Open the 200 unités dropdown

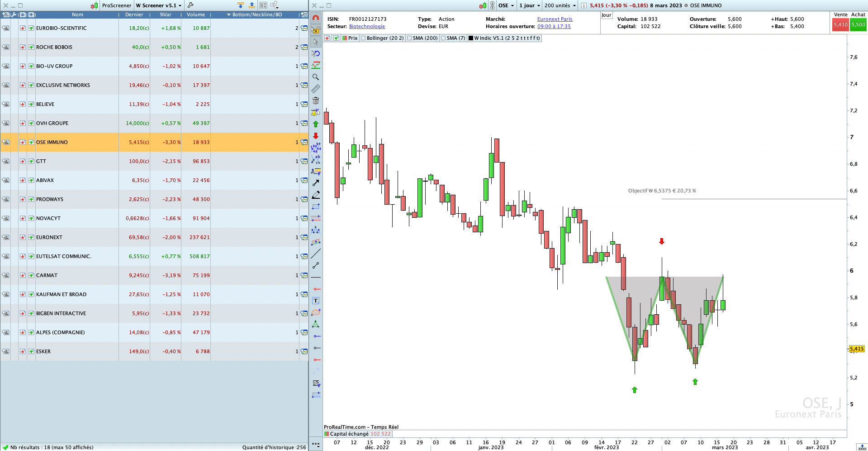pos(560,5)
